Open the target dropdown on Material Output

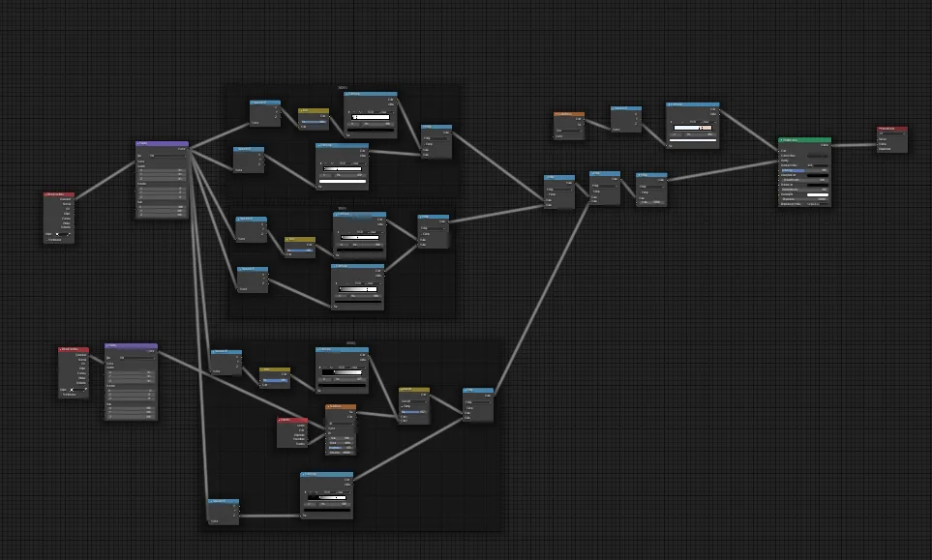(890, 134)
